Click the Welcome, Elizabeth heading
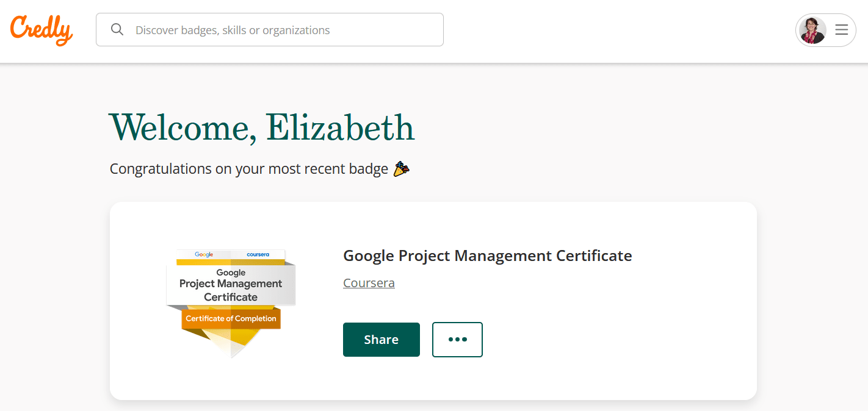The height and width of the screenshot is (411, 868). pyautogui.click(x=262, y=128)
